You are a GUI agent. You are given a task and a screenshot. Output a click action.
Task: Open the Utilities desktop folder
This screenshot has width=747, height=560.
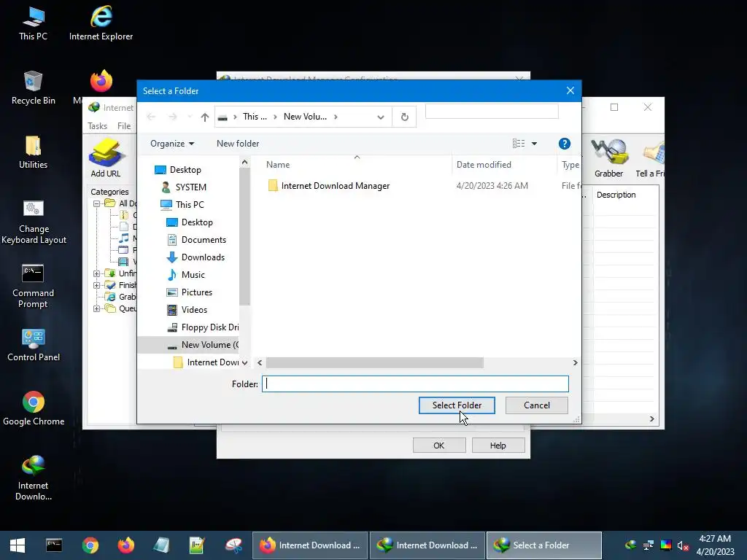[33, 152]
